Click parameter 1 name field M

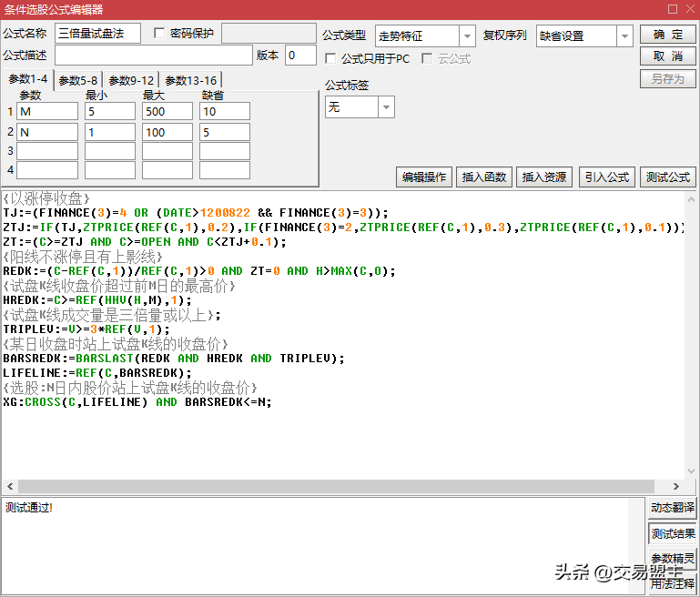[x=47, y=112]
